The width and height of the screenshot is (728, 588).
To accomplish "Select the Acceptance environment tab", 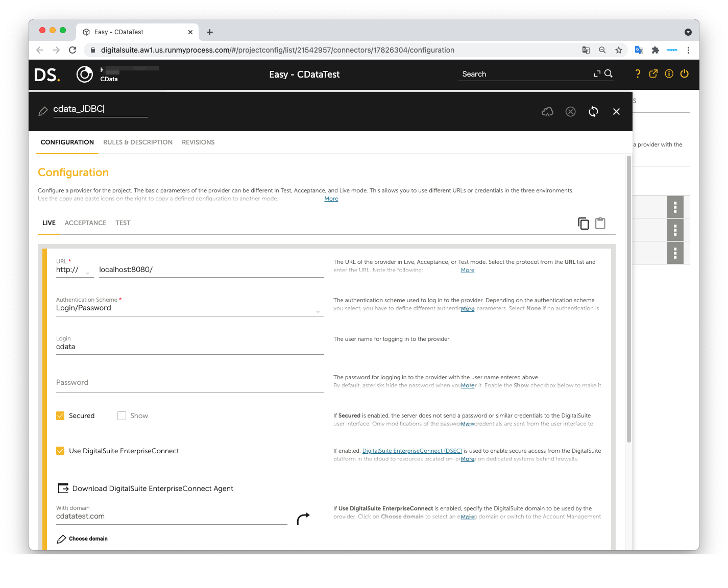I will [85, 223].
